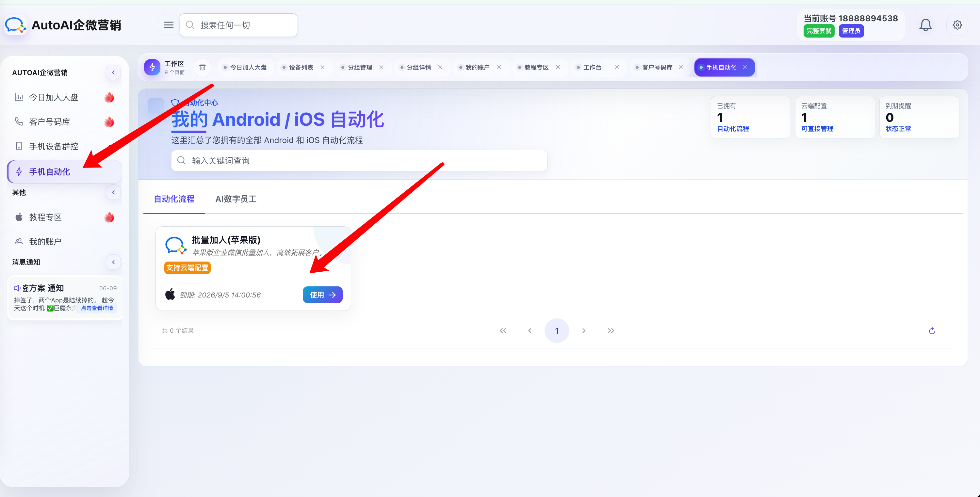Screen dimensions: 980x497
Task: Click the 使用 button on 批量加人 card
Action: [323, 295]
